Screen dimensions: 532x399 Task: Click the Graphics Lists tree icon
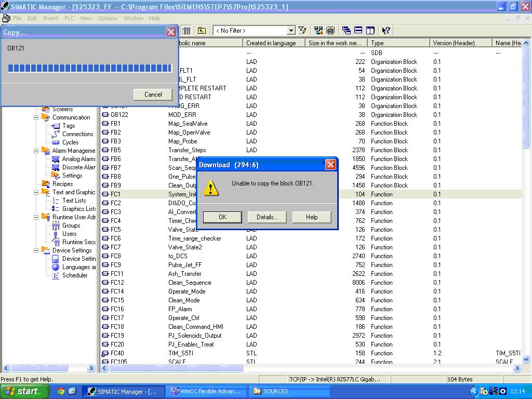pos(56,209)
